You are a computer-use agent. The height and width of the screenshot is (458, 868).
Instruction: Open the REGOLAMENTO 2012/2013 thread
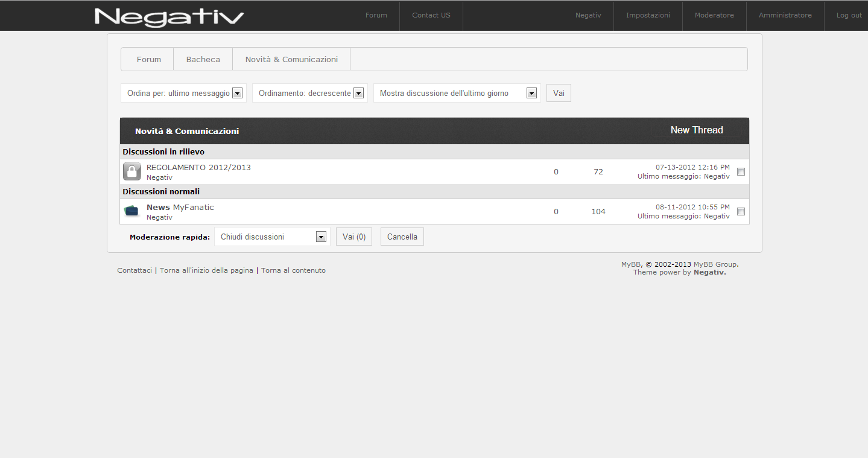(198, 167)
